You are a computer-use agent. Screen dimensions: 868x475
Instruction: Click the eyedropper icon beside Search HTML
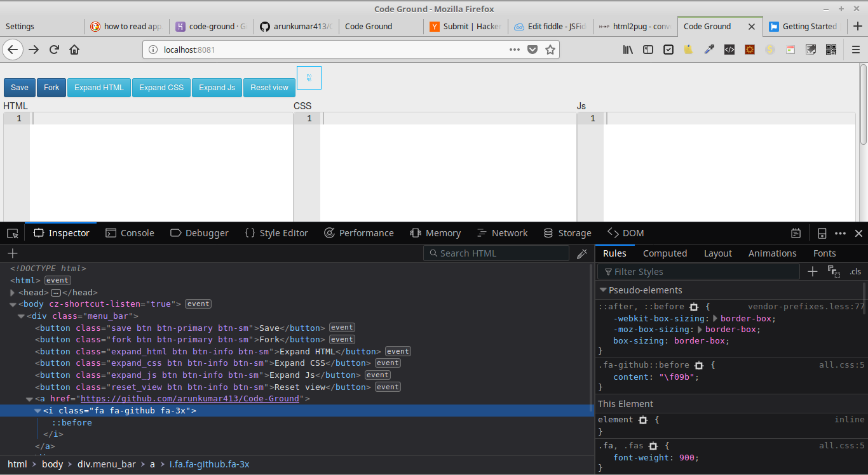pos(581,253)
